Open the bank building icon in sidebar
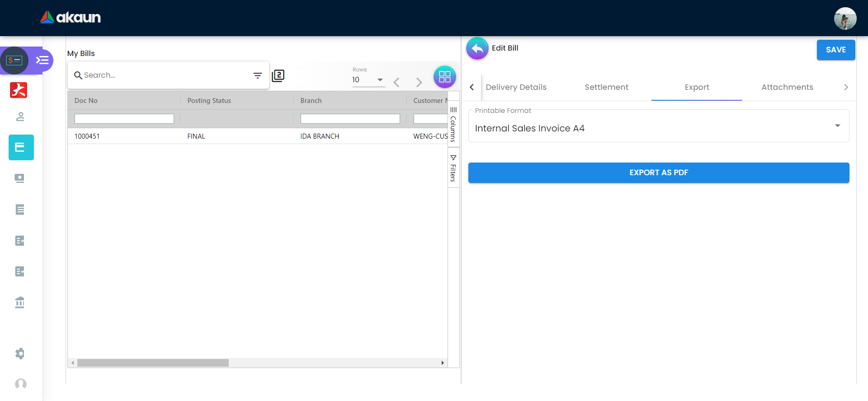This screenshot has width=868, height=401. click(20, 302)
